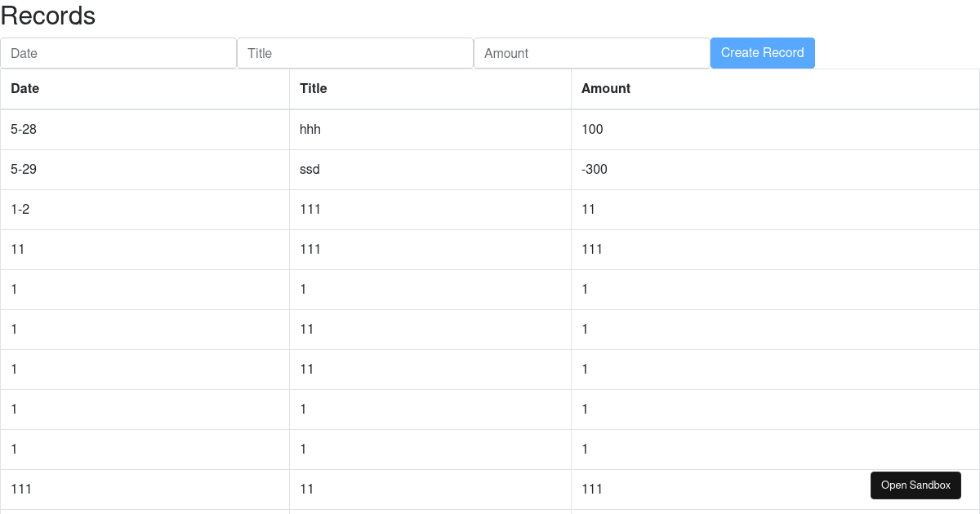Click the date cell showing 1-2
The width and height of the screenshot is (980, 514).
20,210
